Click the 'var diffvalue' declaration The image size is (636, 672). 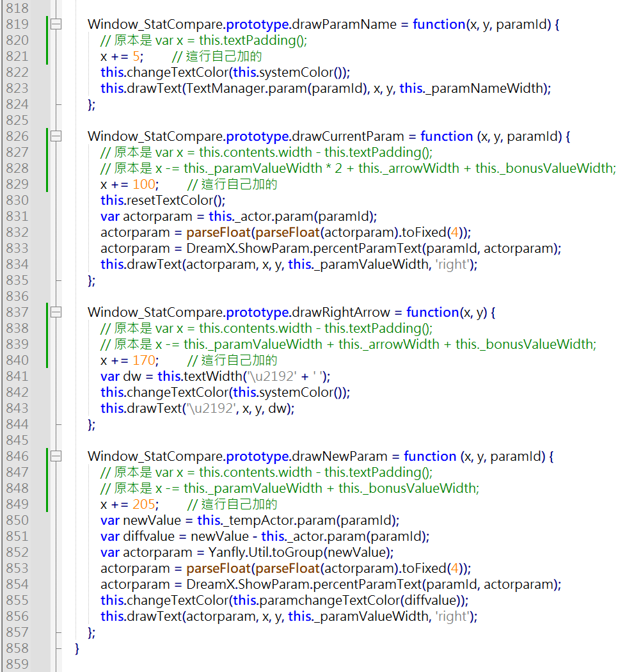pos(138,536)
